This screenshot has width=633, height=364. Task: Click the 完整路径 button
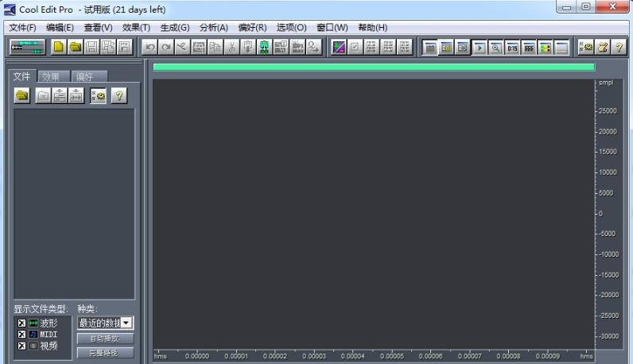point(105,353)
